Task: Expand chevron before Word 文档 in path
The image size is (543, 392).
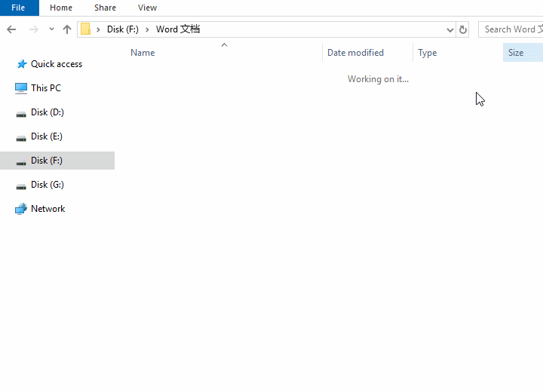Action: pos(147,29)
